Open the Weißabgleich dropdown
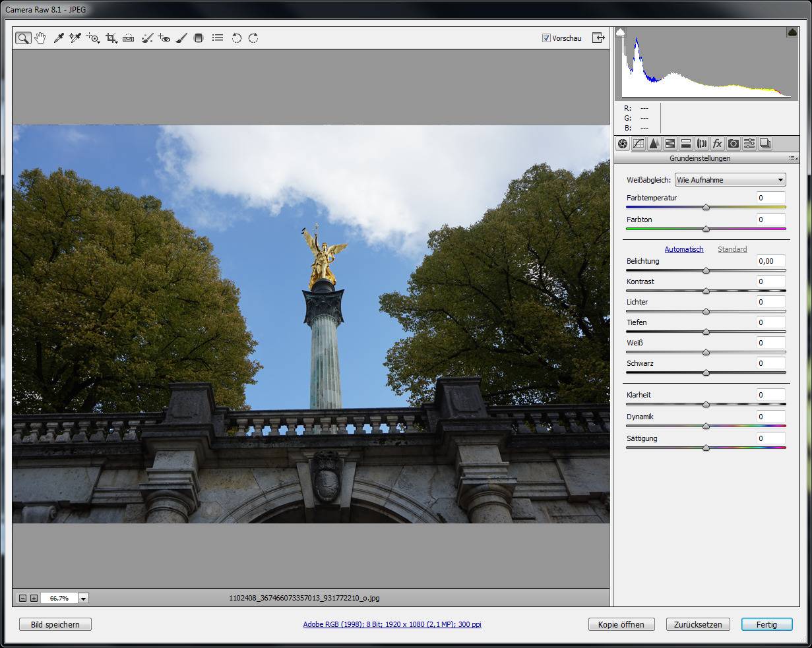 click(730, 180)
